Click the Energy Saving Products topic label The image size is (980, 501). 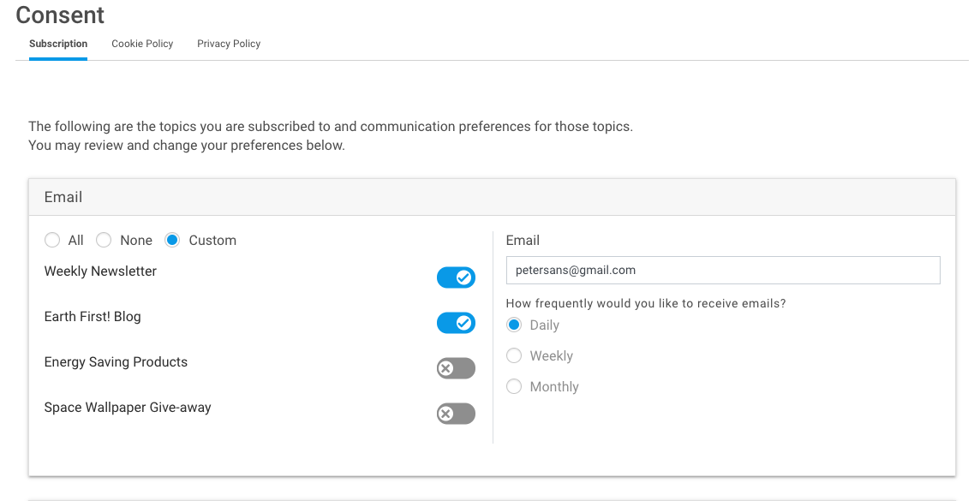pos(116,362)
